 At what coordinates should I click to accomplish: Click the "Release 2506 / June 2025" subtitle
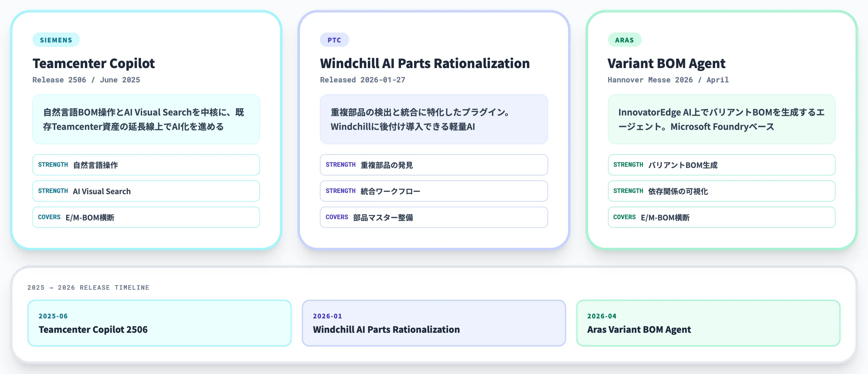pos(86,80)
